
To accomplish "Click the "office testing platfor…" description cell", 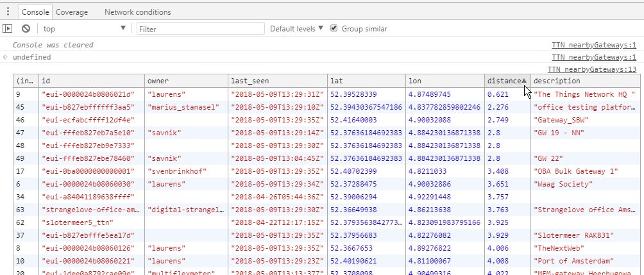I will (585, 107).
